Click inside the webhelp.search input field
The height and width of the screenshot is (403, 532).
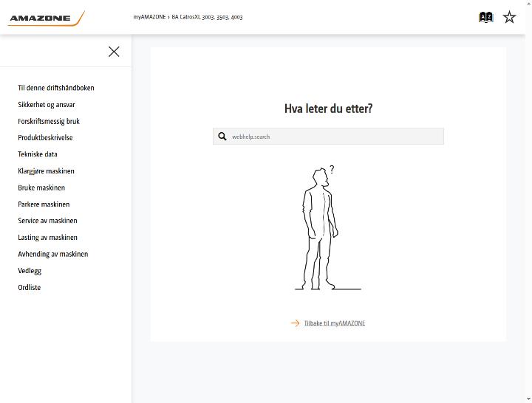(x=328, y=137)
